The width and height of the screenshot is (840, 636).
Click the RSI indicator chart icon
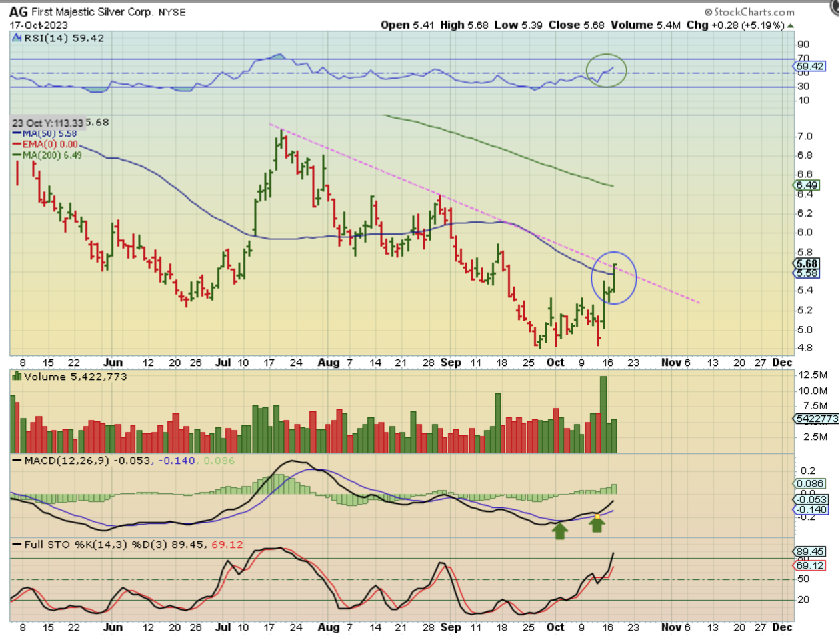point(17,38)
